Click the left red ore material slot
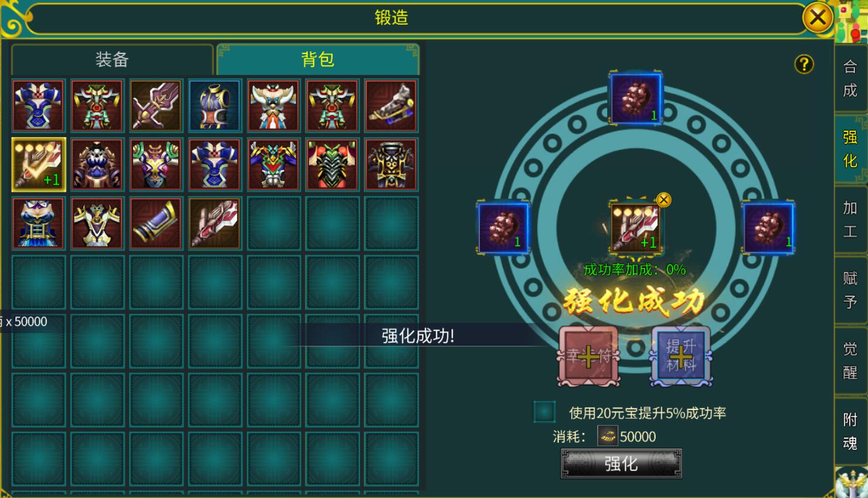Image resolution: width=868 pixels, height=498 pixels. (504, 228)
